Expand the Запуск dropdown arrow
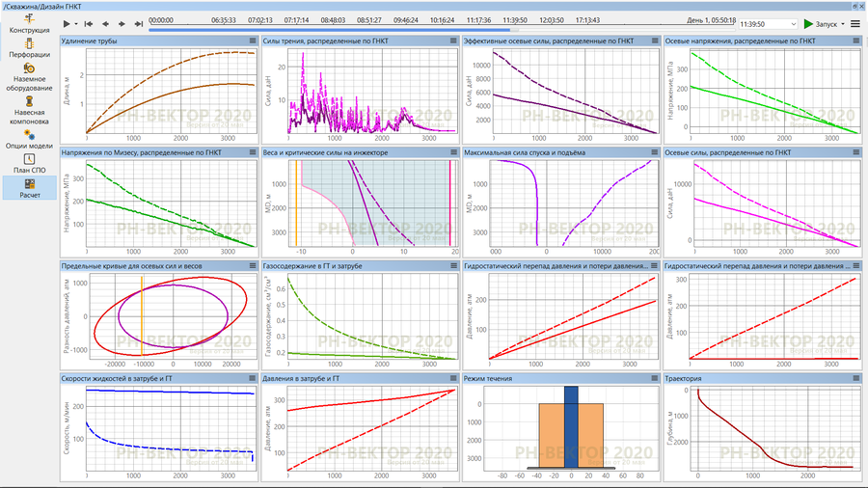The image size is (868, 488). [x=843, y=24]
